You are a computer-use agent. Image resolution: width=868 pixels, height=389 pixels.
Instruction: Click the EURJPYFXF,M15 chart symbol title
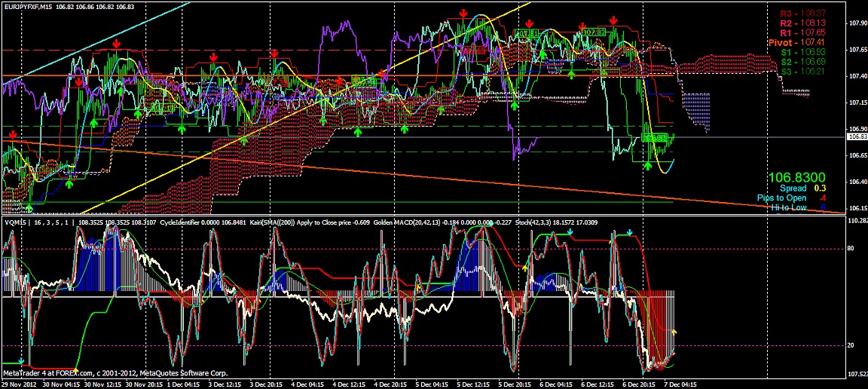28,7
